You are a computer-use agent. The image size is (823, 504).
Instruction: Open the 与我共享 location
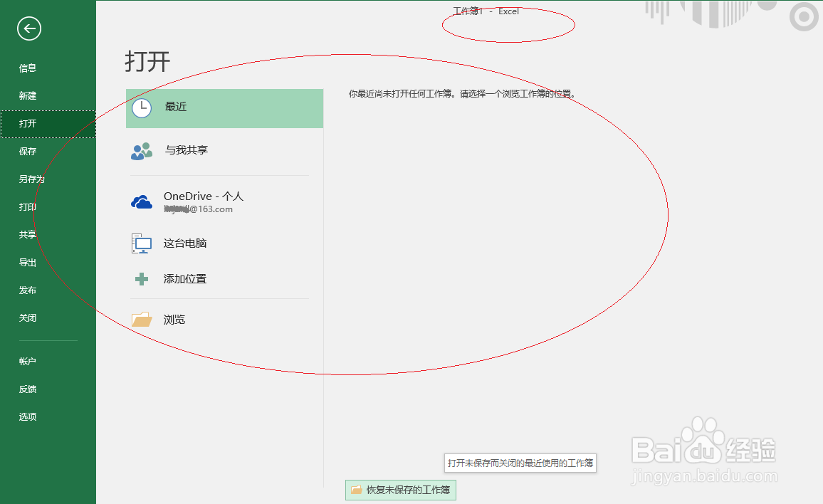click(187, 150)
